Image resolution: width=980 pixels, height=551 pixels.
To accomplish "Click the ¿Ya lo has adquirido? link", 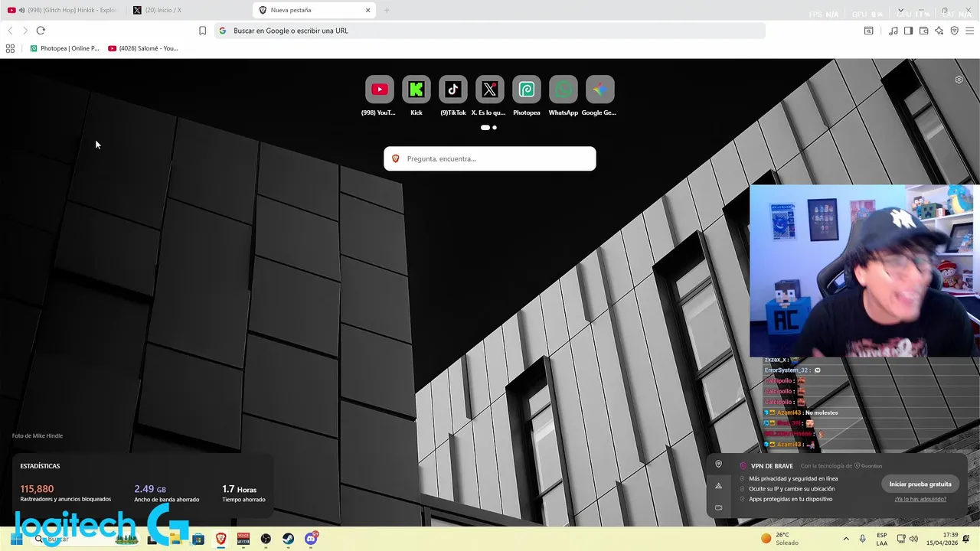I will 920,499.
